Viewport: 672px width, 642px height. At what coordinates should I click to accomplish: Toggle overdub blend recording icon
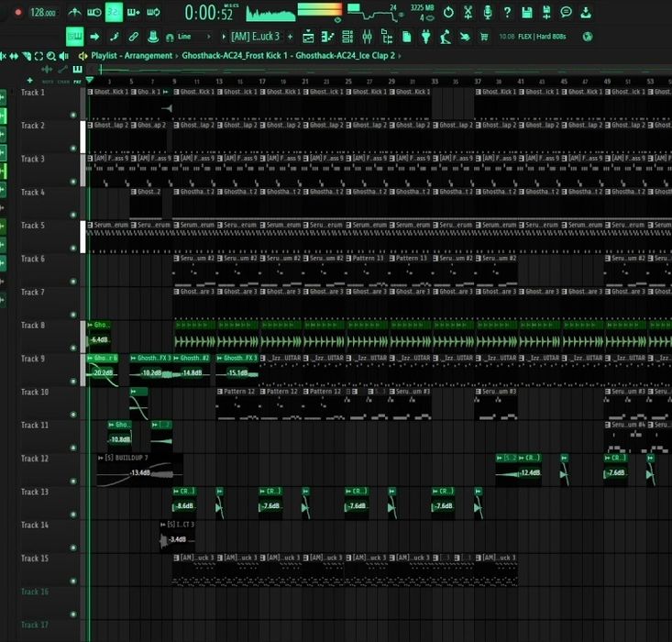coord(133,13)
